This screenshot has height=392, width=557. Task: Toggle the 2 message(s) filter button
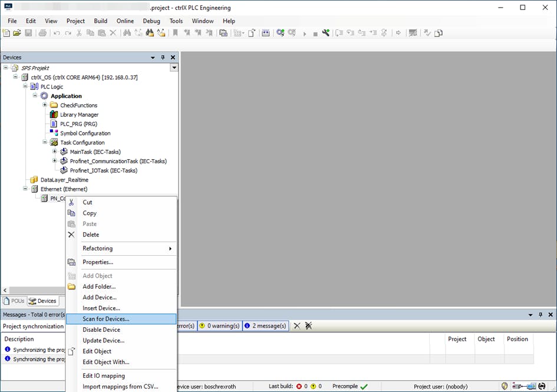(265, 326)
